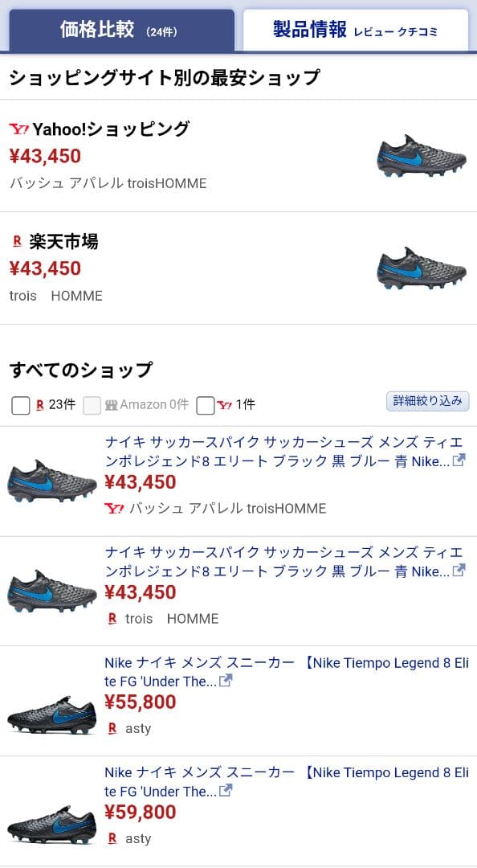Click the 詳細絞り込み button
Screen dimensions: 477x868
427,401
